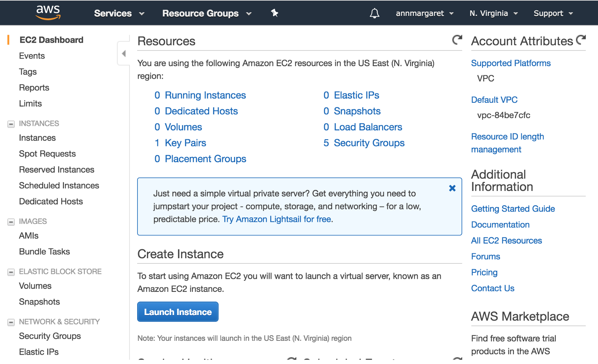Screen dimensions: 598x364
Task: Follow the Try Amazon Lightsail for free link
Action: tap(277, 219)
